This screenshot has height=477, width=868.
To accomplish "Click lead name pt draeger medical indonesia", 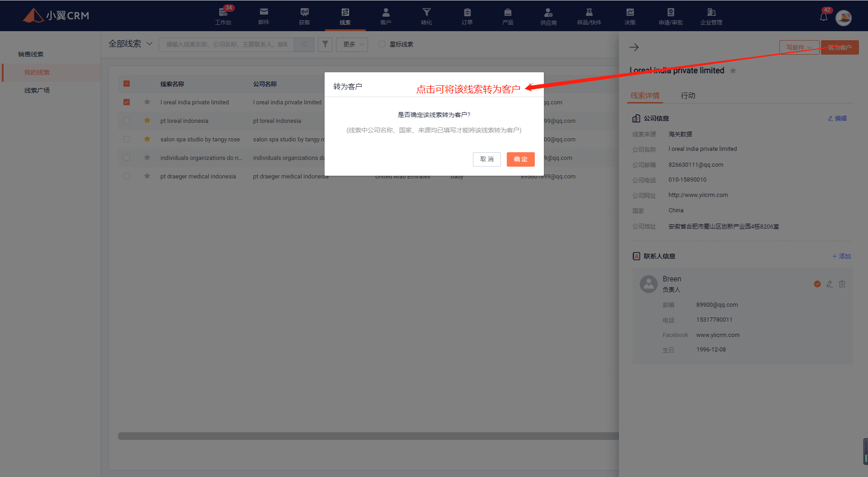I will (x=198, y=176).
